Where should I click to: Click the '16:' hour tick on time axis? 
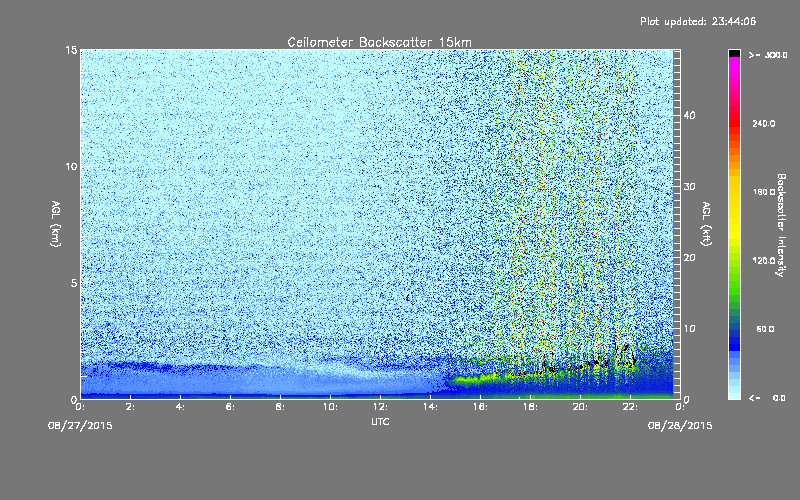tap(480, 407)
